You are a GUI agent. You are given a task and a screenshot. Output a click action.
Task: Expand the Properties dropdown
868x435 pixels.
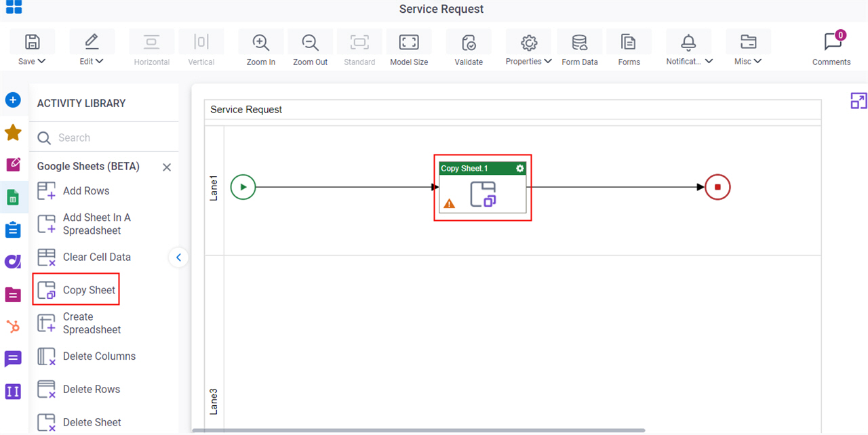point(528,50)
